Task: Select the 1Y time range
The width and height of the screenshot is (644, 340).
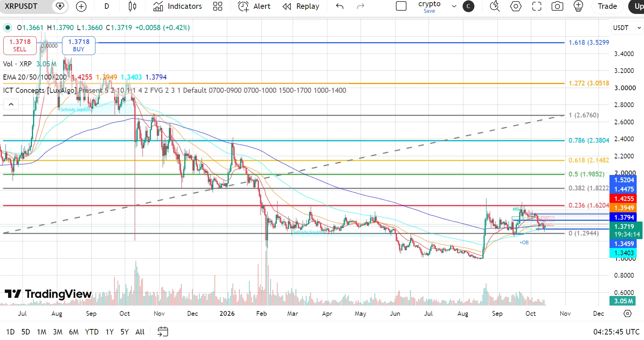Action: pyautogui.click(x=109, y=332)
